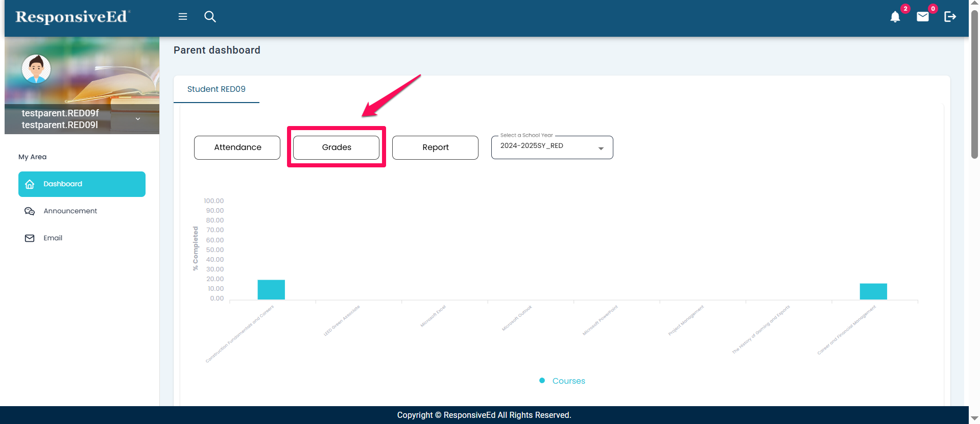Click the Email envelope icon in sidebar
The image size is (980, 424).
point(30,238)
